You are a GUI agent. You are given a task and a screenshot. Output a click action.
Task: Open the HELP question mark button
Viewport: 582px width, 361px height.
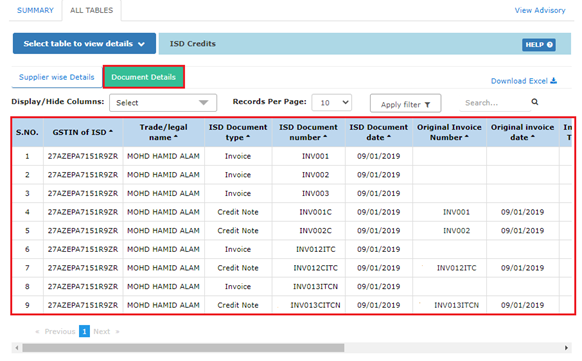[539, 45]
